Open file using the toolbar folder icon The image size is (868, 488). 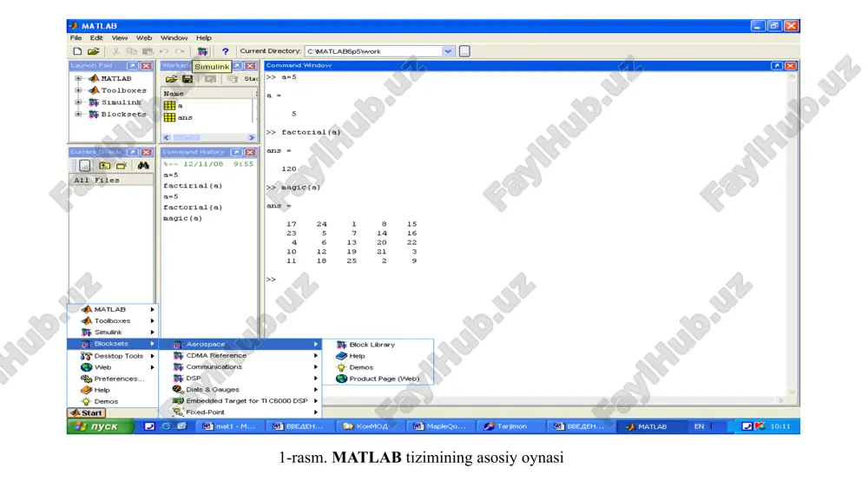[x=94, y=51]
